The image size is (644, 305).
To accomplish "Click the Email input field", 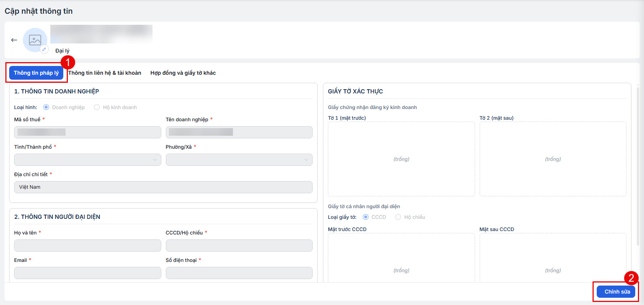I will (88, 273).
